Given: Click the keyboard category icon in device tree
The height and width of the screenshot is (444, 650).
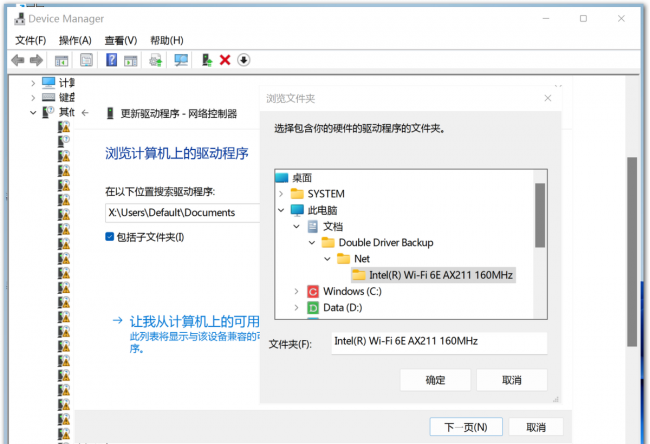Looking at the screenshot, I should [48, 97].
